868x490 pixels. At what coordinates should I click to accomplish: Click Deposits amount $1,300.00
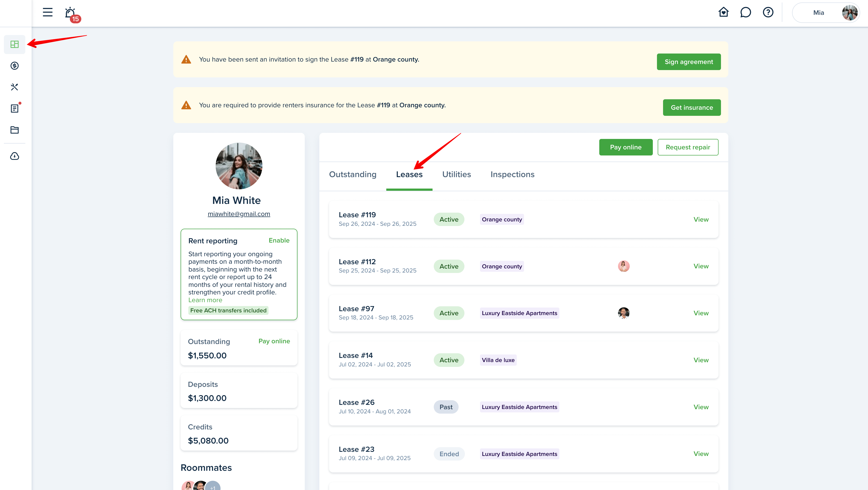(x=207, y=398)
